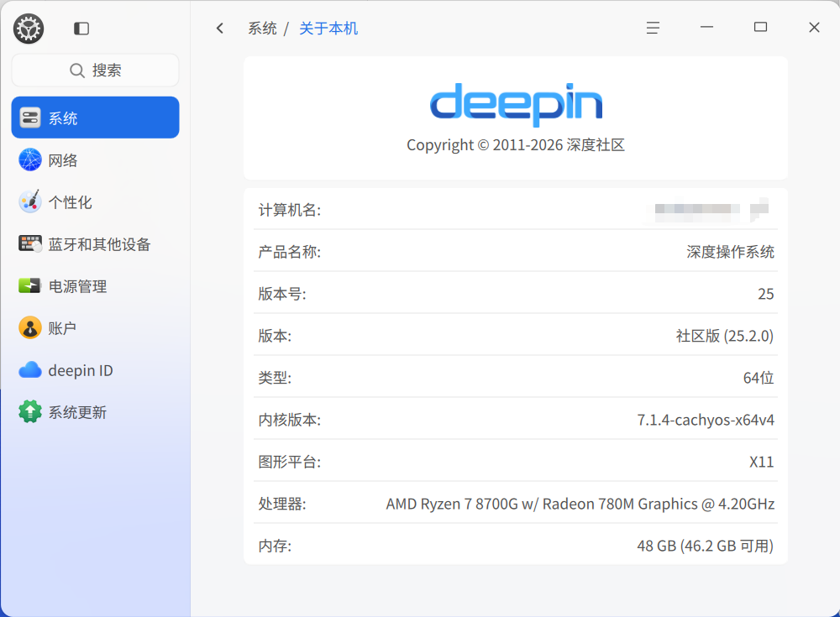840x617 pixels.
Task: Open 系统更新 in the sidebar
Action: [x=96, y=412]
